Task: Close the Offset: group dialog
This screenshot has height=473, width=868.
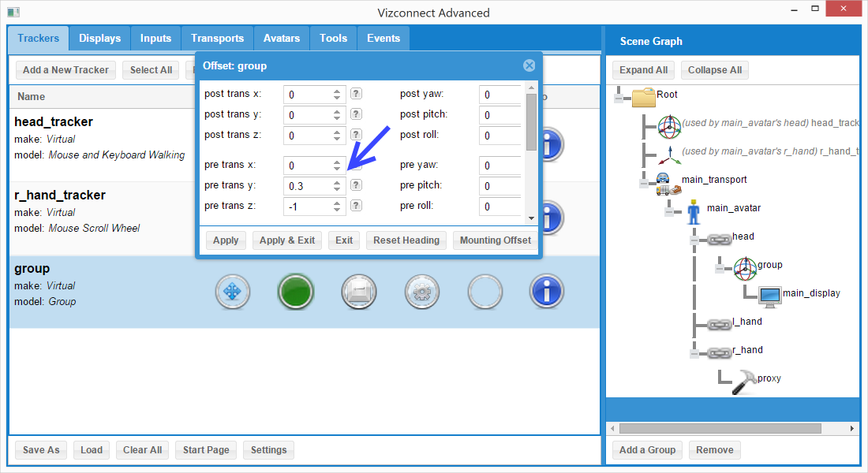Action: coord(529,65)
